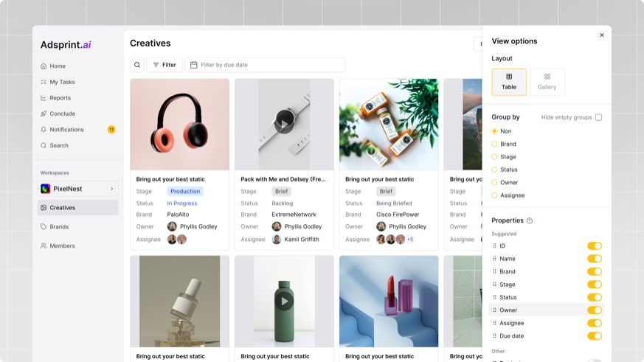Image resolution: width=644 pixels, height=362 pixels.
Task: Click the In Progress status link
Action: [x=182, y=203]
